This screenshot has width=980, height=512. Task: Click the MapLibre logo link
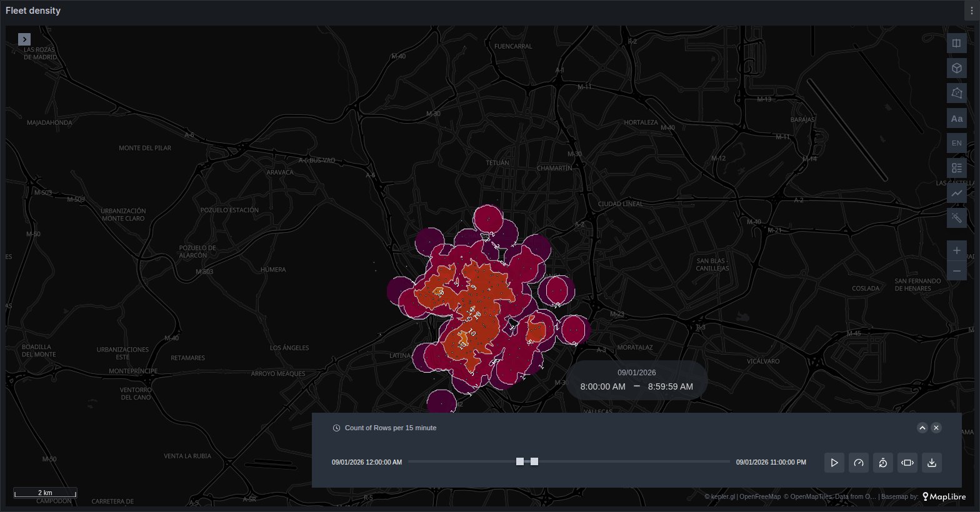pyautogui.click(x=944, y=497)
